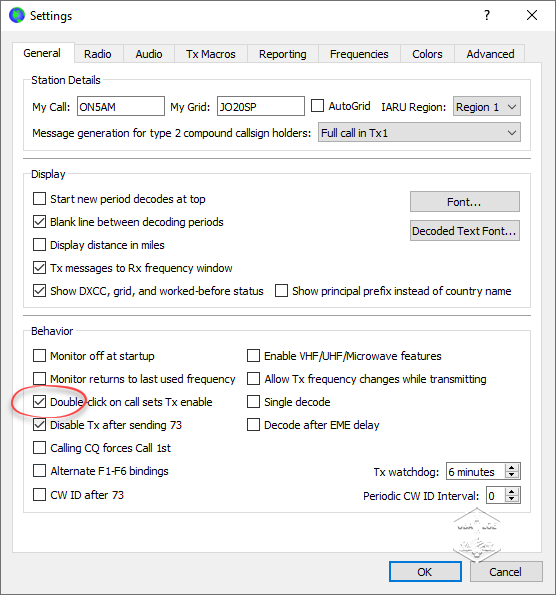
Task: Confirm settings with OK button
Action: point(425,571)
